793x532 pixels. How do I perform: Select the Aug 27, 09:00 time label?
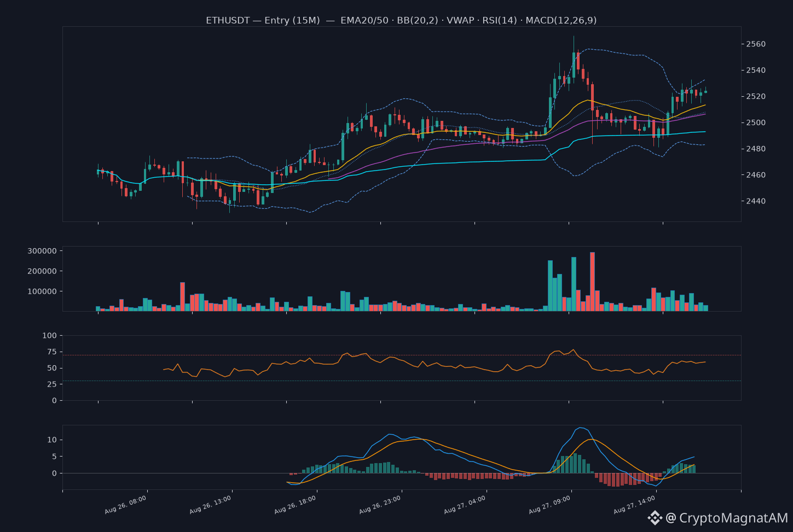point(549,505)
